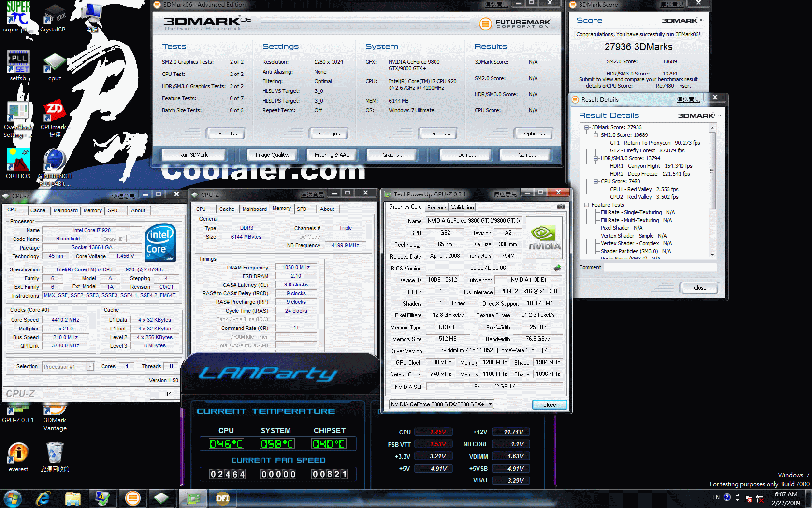Click the Result Details vertical scrollbar thumb
Viewport: 812px width, 508px height.
click(x=712, y=170)
